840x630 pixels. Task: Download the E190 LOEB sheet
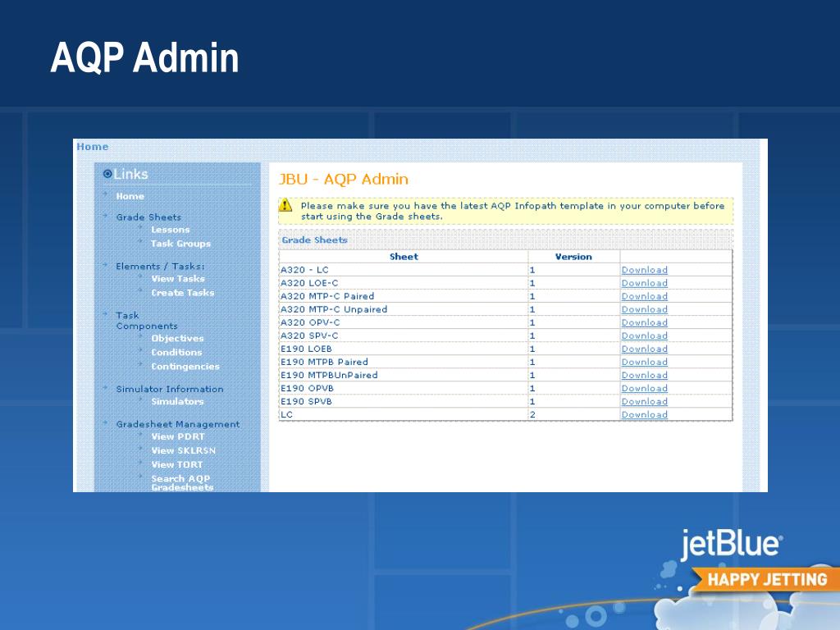click(645, 349)
